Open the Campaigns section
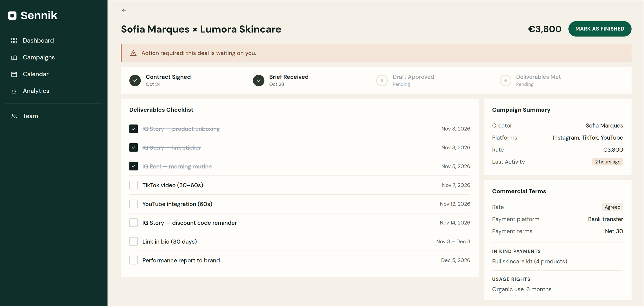Screen dimensions: 644x306 click(x=39, y=57)
